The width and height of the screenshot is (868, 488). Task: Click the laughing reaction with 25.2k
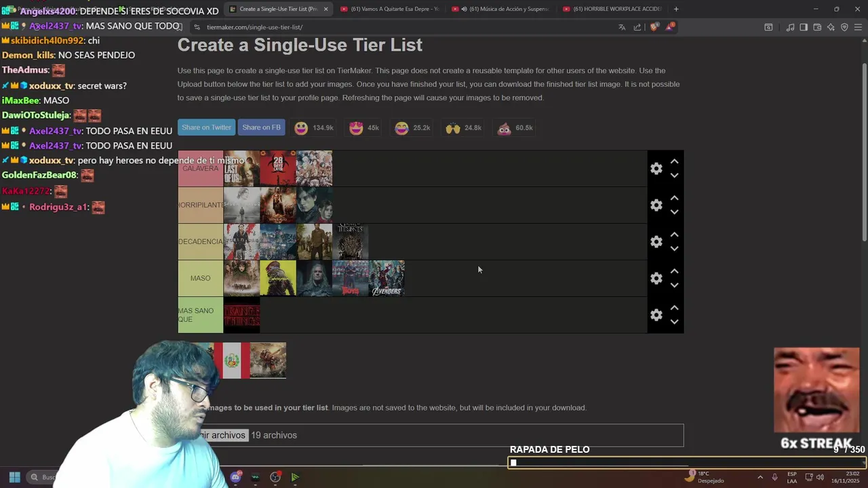click(412, 128)
